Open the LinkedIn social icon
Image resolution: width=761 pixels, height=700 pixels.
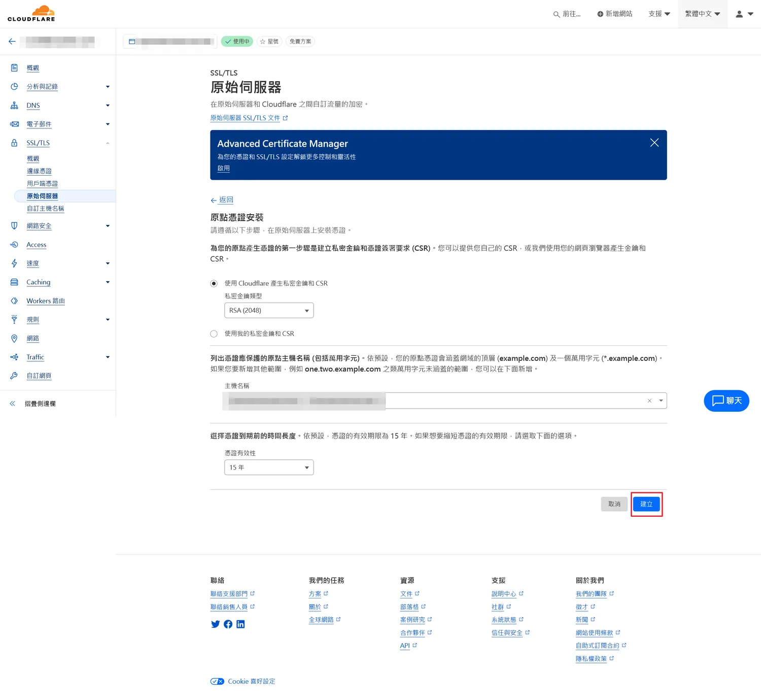[240, 624]
